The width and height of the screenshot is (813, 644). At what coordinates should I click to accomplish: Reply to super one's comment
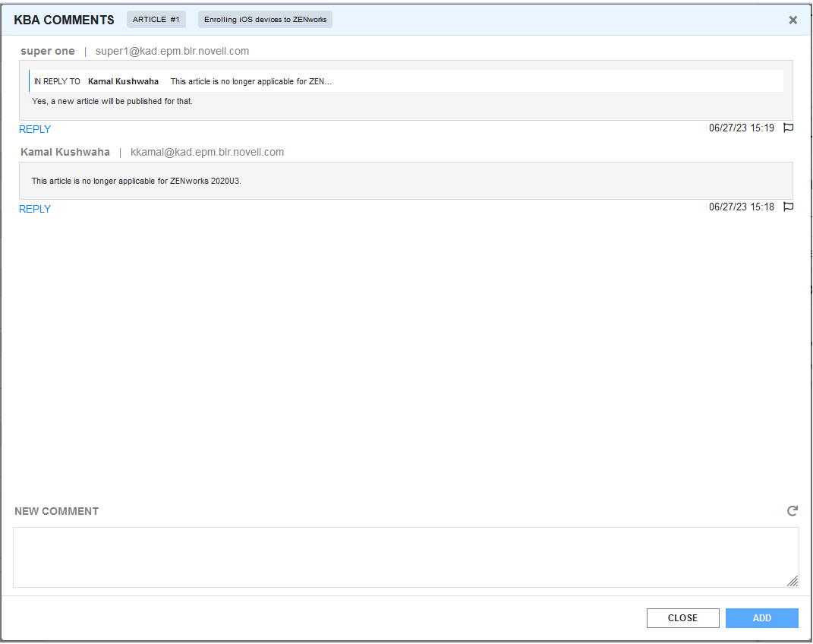tap(35, 129)
